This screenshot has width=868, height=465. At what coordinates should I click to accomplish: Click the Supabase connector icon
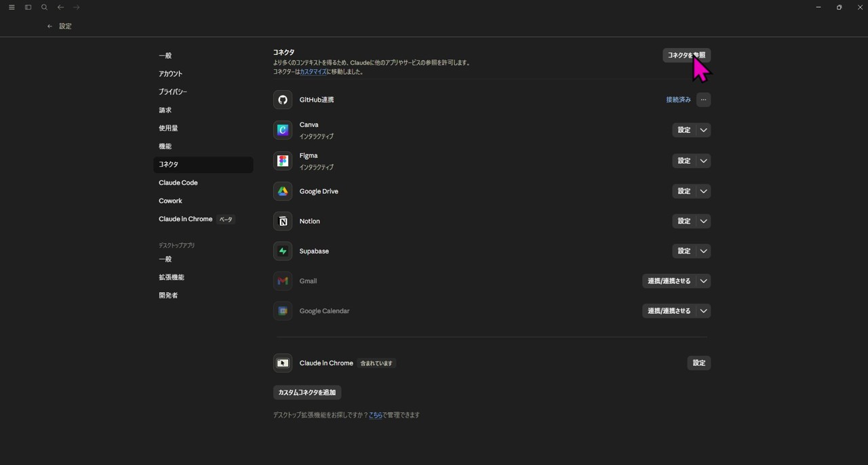pos(283,251)
